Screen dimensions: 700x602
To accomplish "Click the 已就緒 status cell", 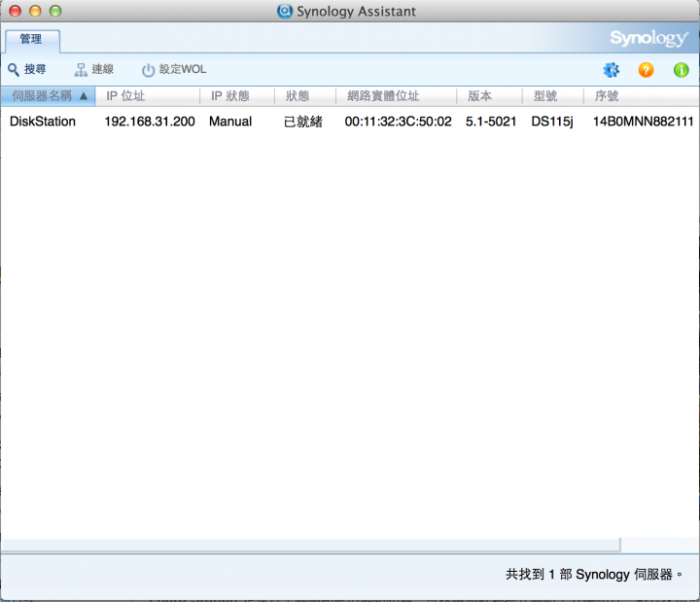I will pos(303,122).
